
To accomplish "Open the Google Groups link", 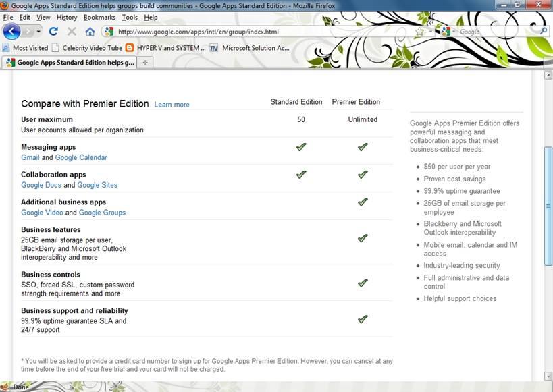I will coord(102,213).
